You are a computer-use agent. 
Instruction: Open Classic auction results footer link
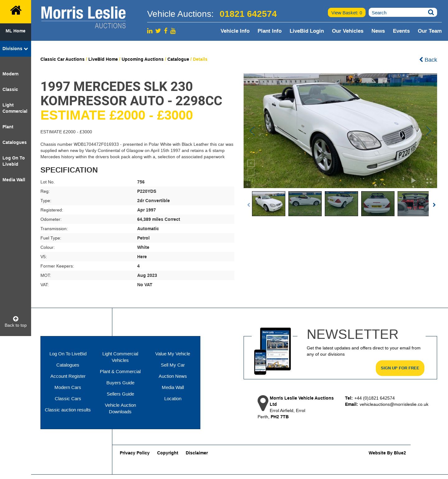coord(68,410)
